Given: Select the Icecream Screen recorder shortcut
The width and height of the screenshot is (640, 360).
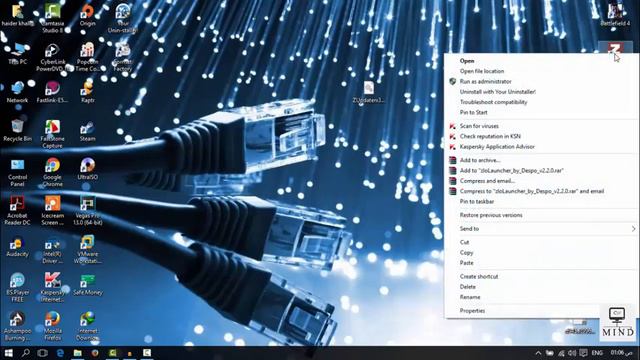Looking at the screenshot, I should (x=53, y=211).
